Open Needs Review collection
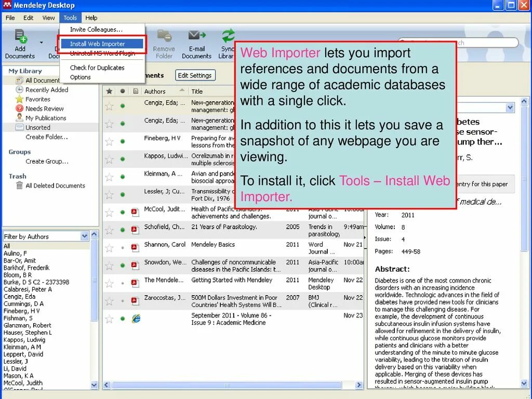The image size is (532, 399). 45,109
